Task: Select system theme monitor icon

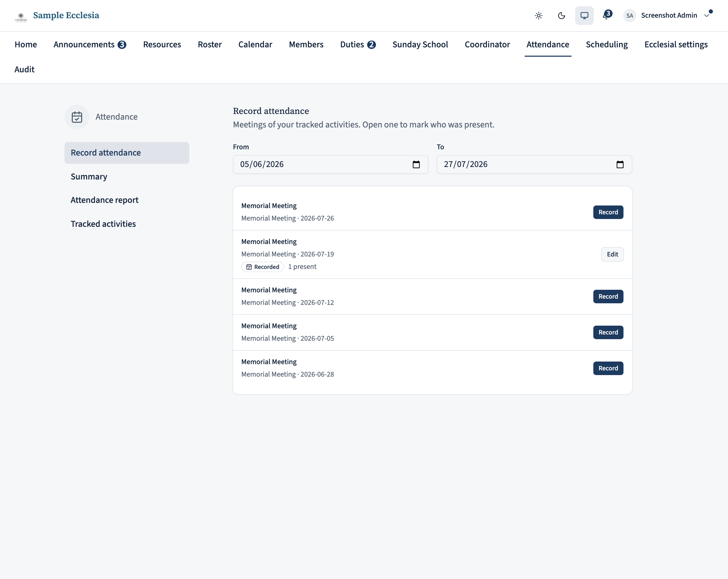Action: pos(584,16)
